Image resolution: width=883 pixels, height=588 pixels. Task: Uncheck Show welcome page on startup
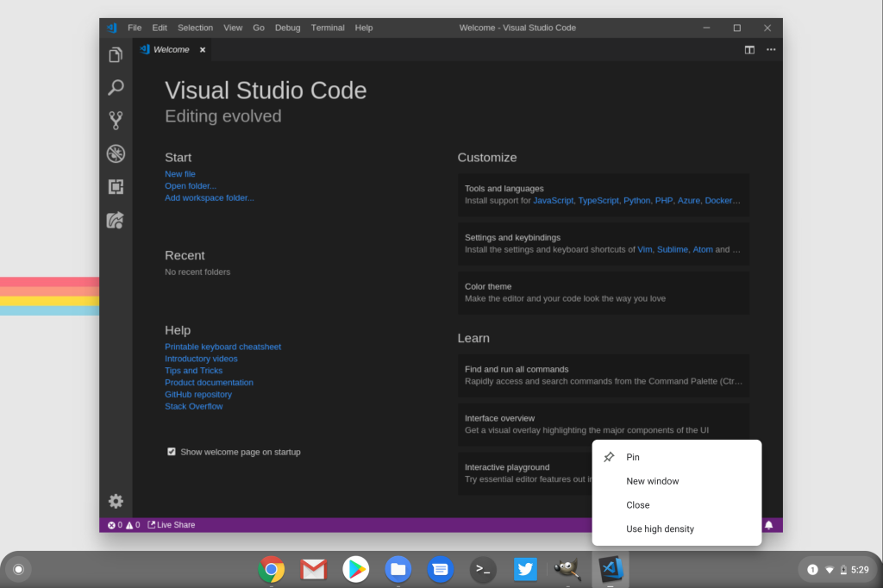172,451
